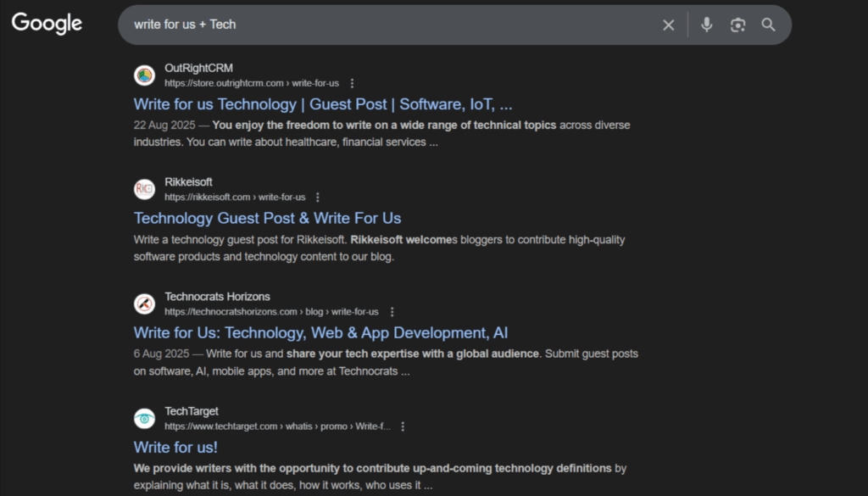Open more options for TechTarget result
This screenshot has width=868, height=496.
(403, 426)
